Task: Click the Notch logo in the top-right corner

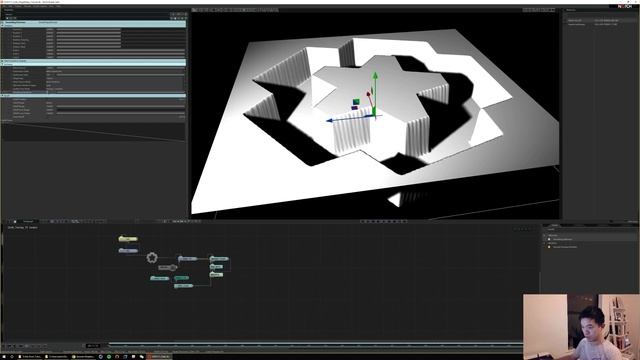Action: (624, 6)
